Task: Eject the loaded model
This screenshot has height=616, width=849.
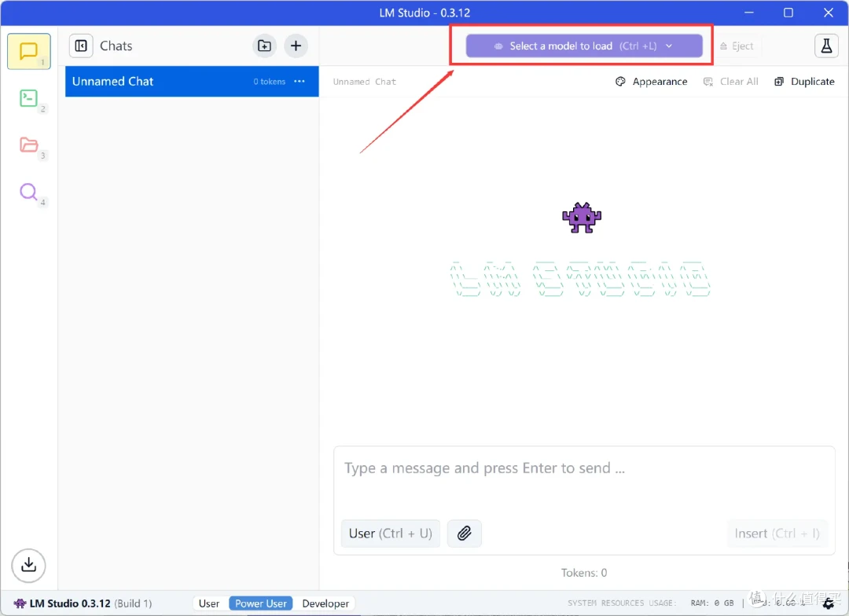Action: coord(737,46)
